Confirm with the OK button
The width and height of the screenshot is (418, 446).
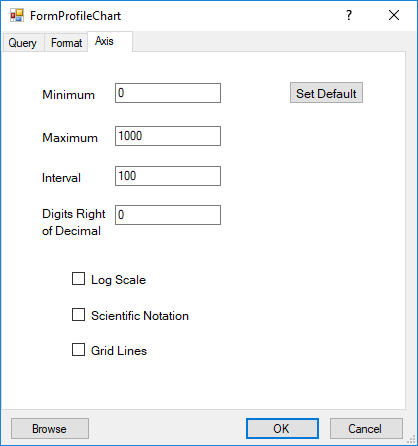coord(282,429)
